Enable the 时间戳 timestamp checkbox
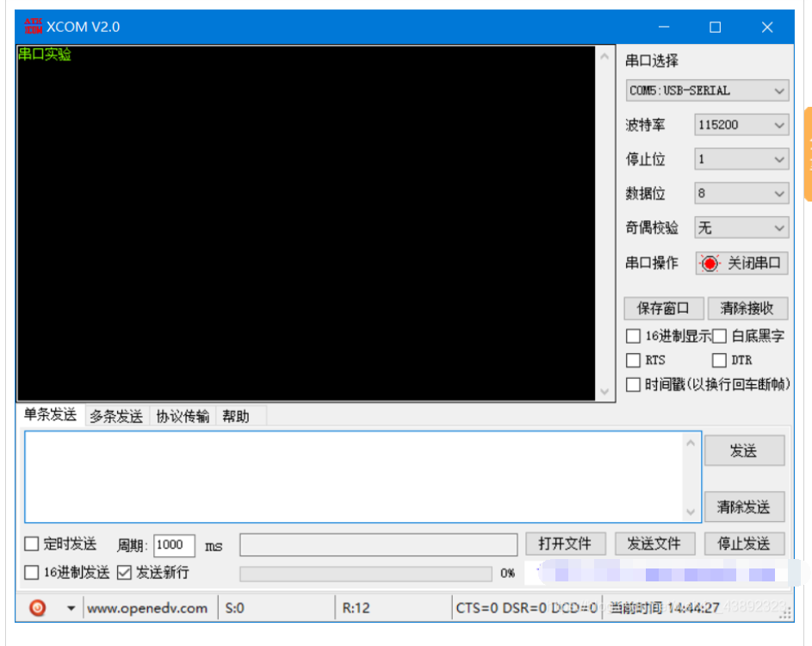This screenshot has height=646, width=812. [x=633, y=384]
